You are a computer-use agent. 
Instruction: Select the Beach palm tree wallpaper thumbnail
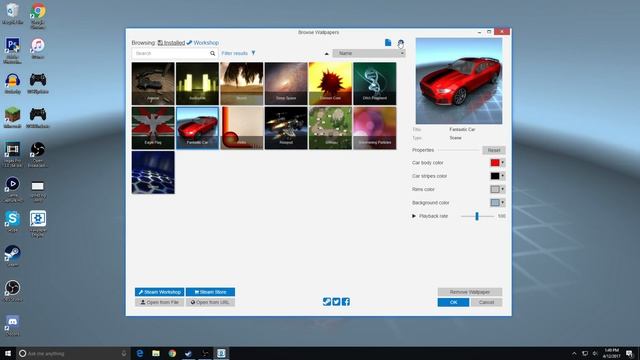point(242,83)
